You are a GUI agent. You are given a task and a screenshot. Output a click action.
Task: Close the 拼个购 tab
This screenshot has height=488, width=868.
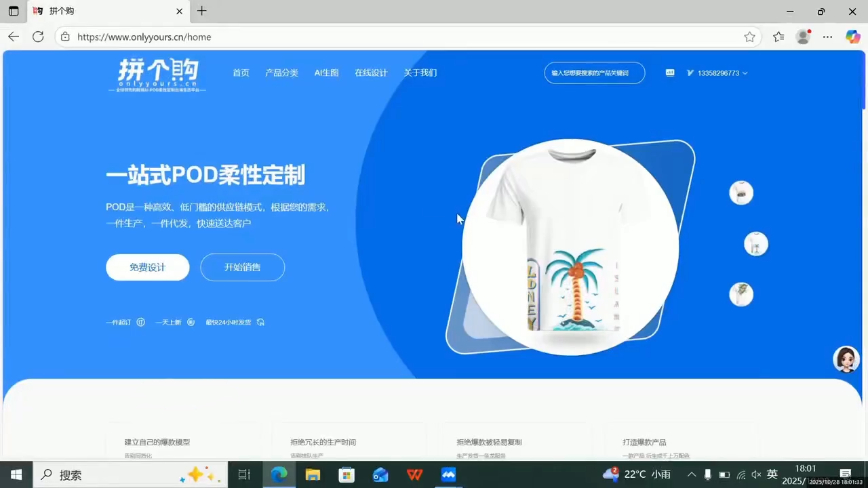(x=179, y=12)
